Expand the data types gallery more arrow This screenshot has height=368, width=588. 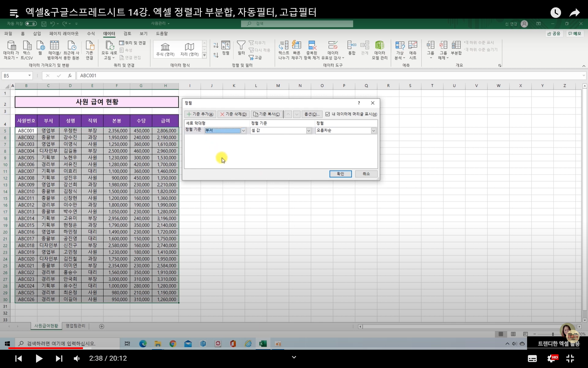click(204, 55)
